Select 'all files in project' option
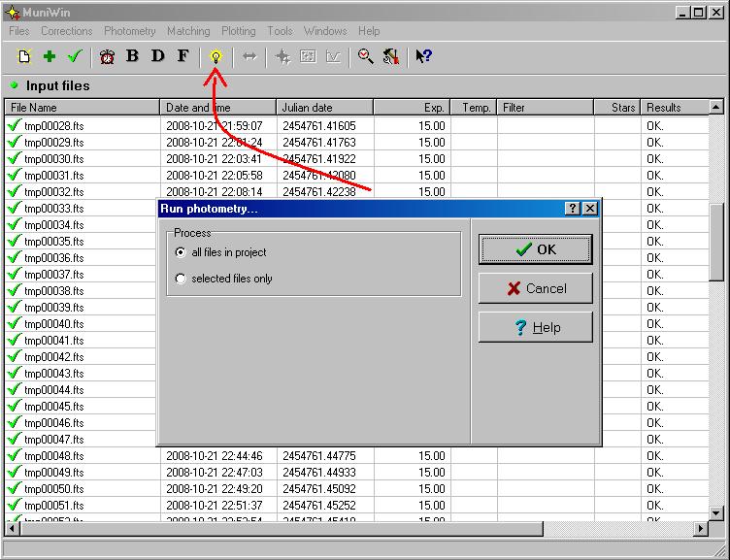The height and width of the screenshot is (560, 730). (x=181, y=252)
